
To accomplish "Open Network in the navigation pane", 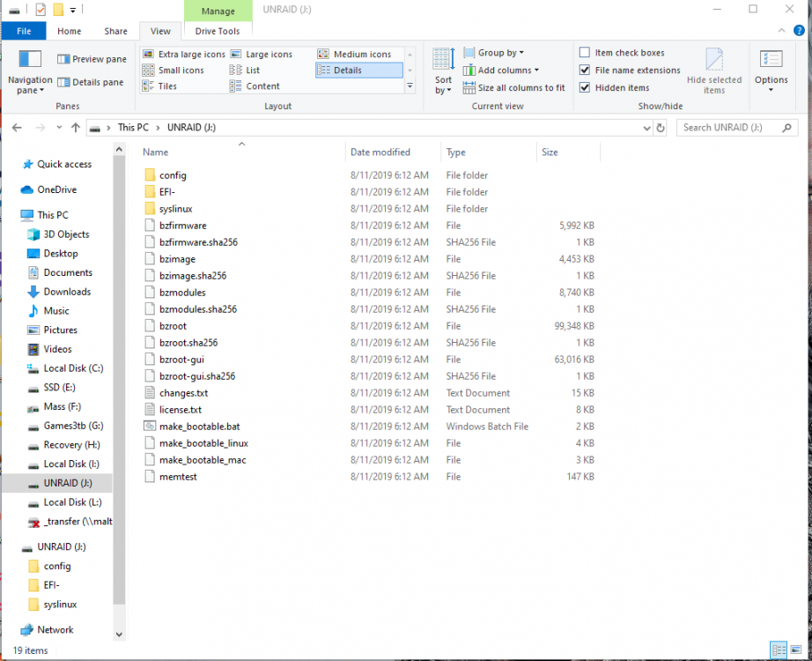I will [x=55, y=630].
